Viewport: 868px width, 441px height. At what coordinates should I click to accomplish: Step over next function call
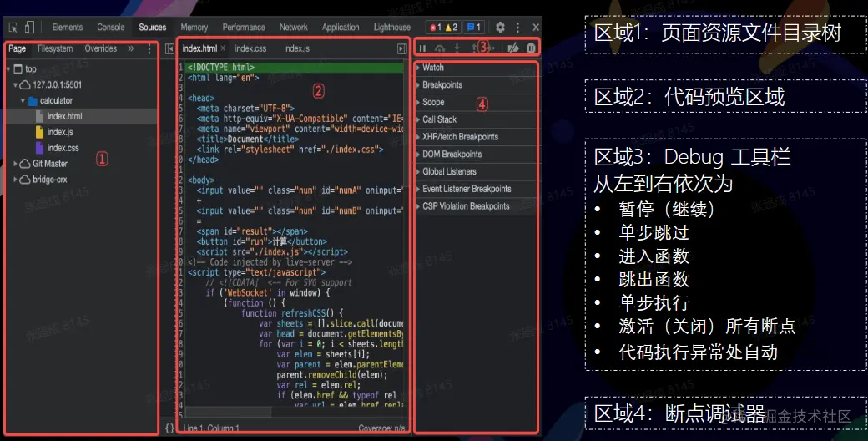click(440, 48)
